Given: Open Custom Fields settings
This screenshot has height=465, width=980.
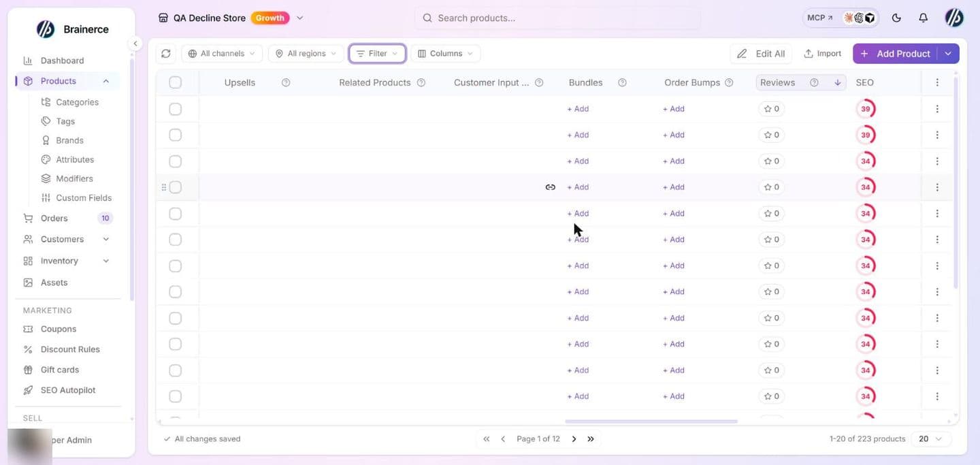Looking at the screenshot, I should point(84,198).
